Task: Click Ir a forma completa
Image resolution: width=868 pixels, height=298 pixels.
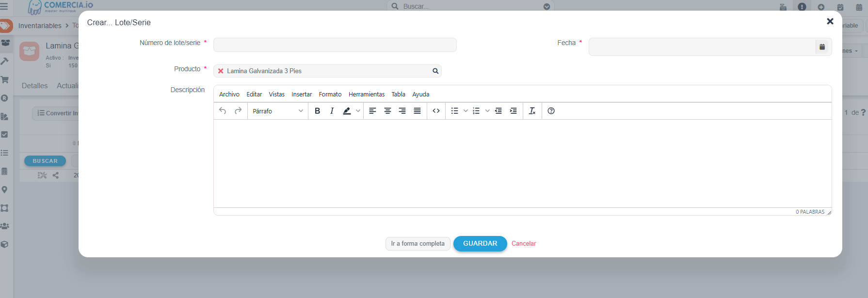Action: click(418, 244)
